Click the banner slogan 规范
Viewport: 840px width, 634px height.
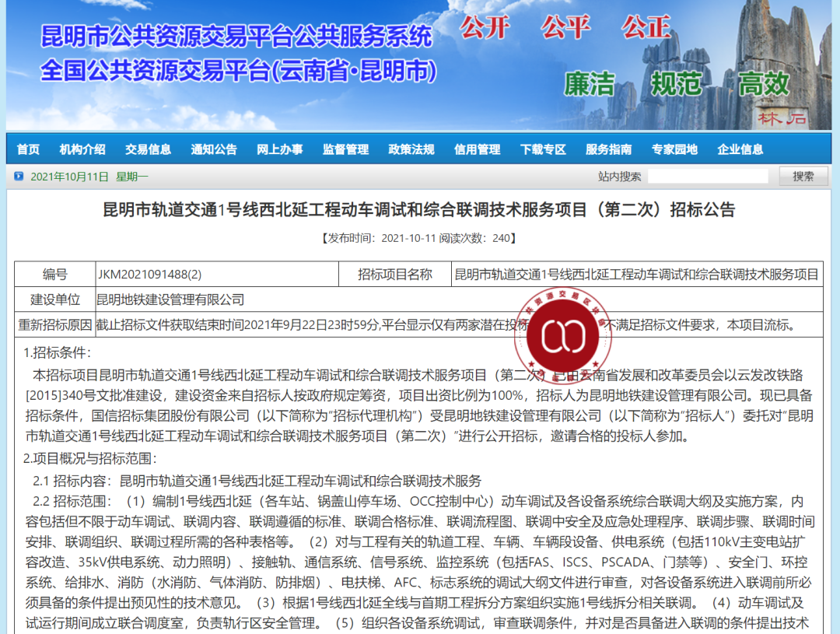tap(677, 84)
